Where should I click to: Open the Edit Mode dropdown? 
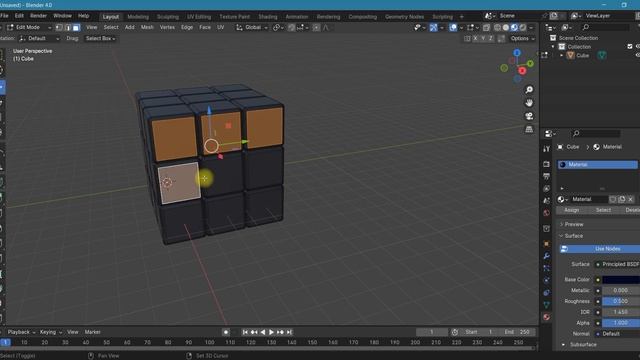coord(29,27)
